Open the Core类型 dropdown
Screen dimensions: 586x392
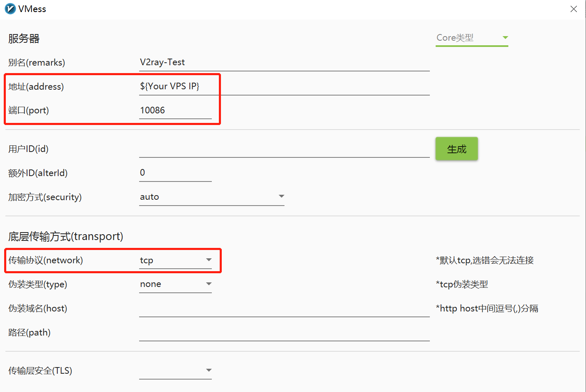click(x=472, y=38)
